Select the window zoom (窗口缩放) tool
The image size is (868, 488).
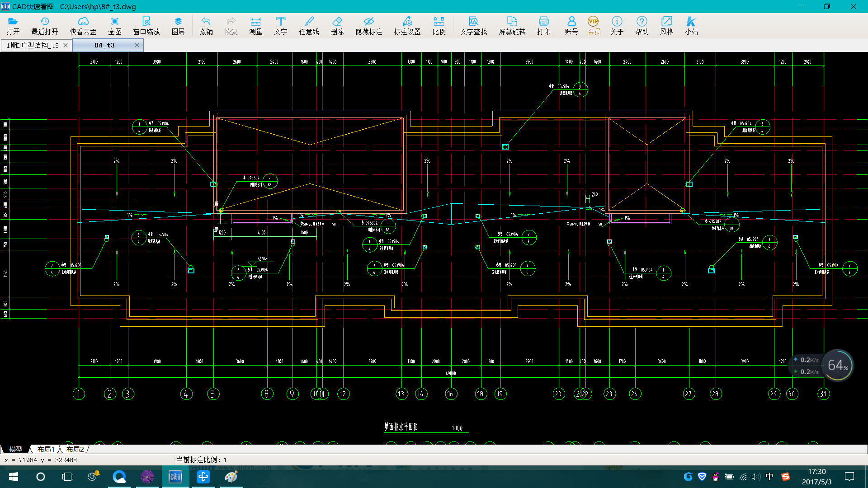[146, 25]
